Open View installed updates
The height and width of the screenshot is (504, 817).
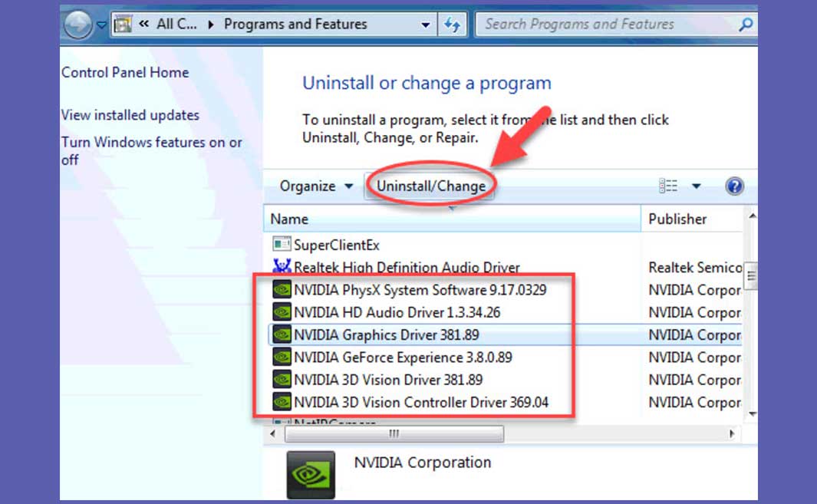pos(129,115)
